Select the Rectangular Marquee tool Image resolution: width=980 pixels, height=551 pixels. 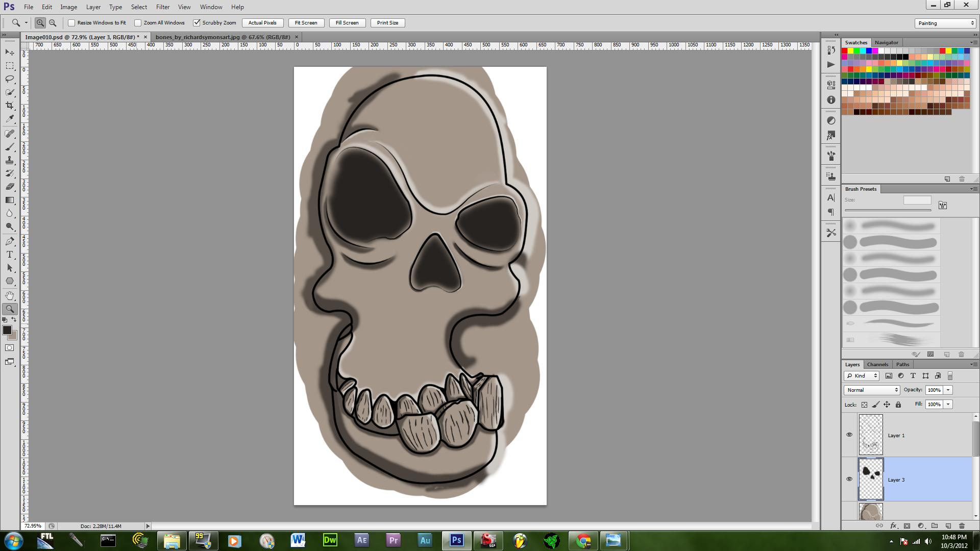click(10, 66)
